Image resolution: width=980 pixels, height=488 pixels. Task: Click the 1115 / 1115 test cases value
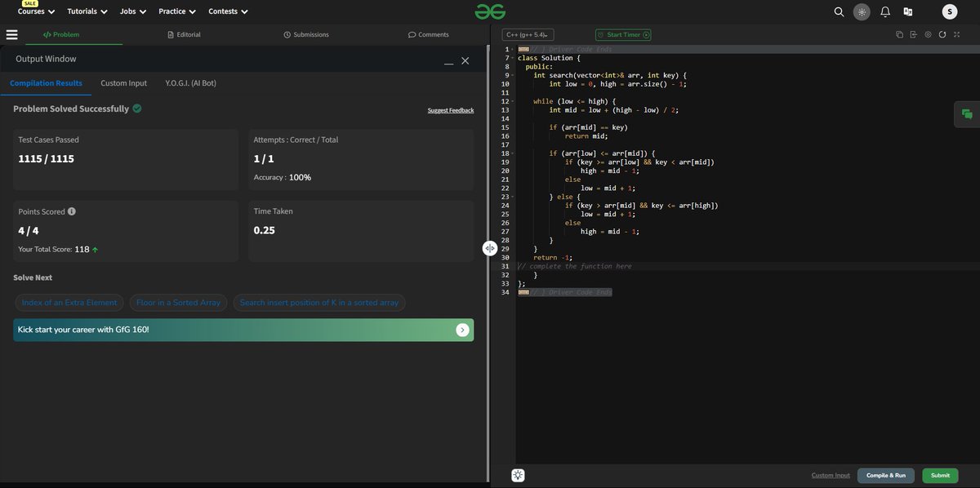47,159
